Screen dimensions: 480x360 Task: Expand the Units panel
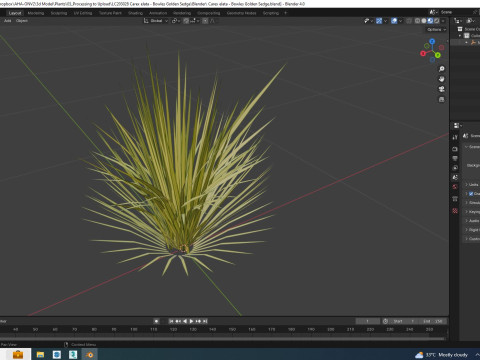[x=472, y=184]
